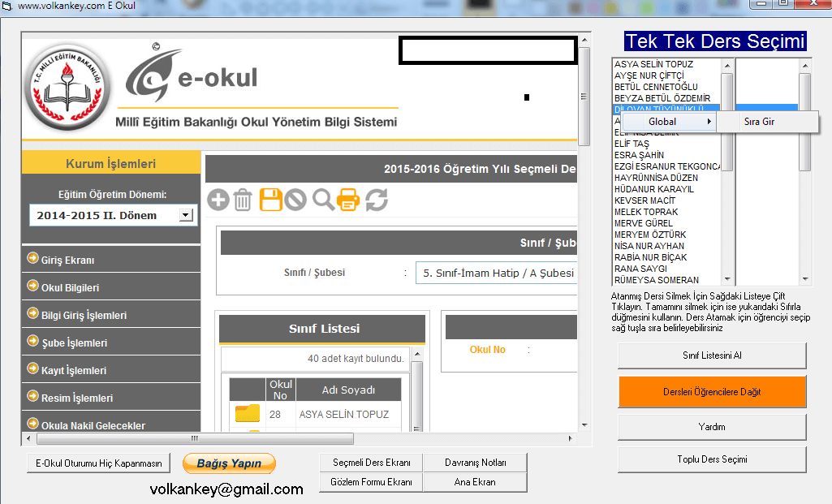Select MERVE GÜREL in the student list
Image resolution: width=832 pixels, height=504 pixels.
[643, 223]
